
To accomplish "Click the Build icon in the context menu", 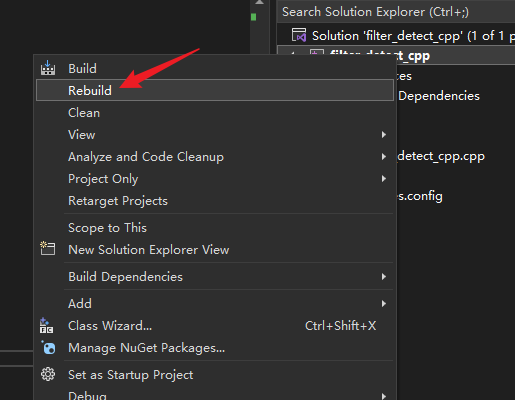I will 48,68.
